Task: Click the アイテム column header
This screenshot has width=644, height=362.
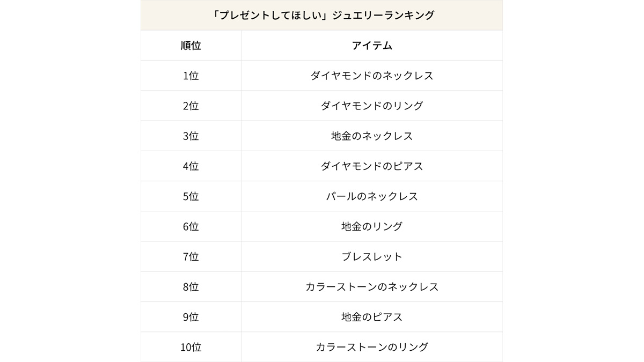Action: point(372,46)
